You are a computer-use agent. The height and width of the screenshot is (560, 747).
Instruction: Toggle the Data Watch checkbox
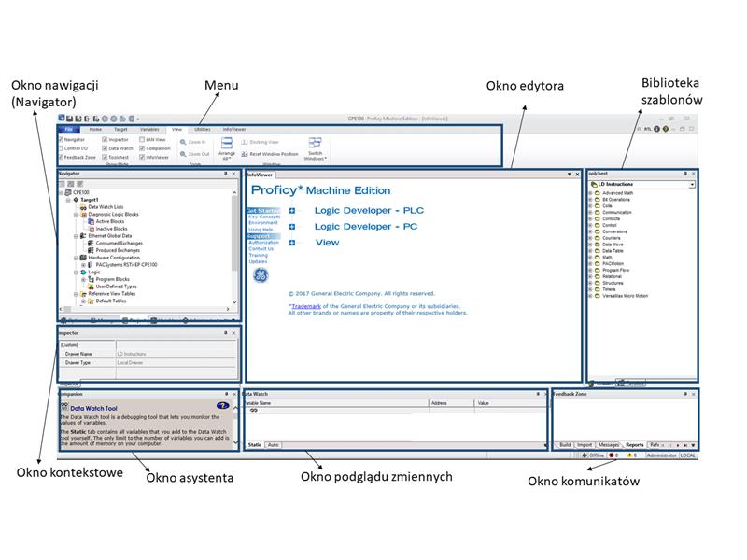coord(105,148)
